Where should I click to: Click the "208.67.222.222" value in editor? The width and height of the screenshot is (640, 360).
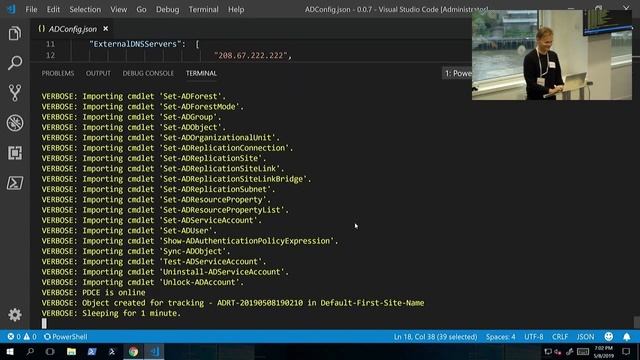click(x=251, y=56)
